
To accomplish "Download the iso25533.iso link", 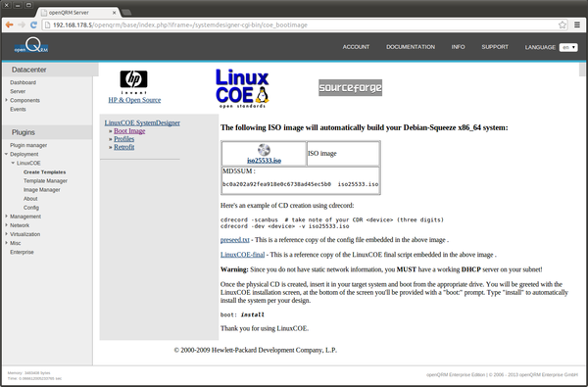I will pyautogui.click(x=264, y=161).
